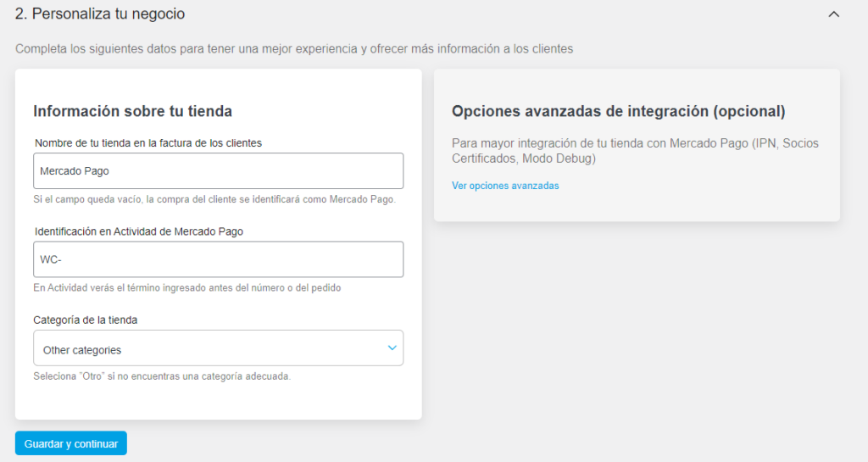The width and height of the screenshot is (868, 462).
Task: Collapse the Personaliza tu negocio section chevron
Action: pyautogui.click(x=834, y=14)
